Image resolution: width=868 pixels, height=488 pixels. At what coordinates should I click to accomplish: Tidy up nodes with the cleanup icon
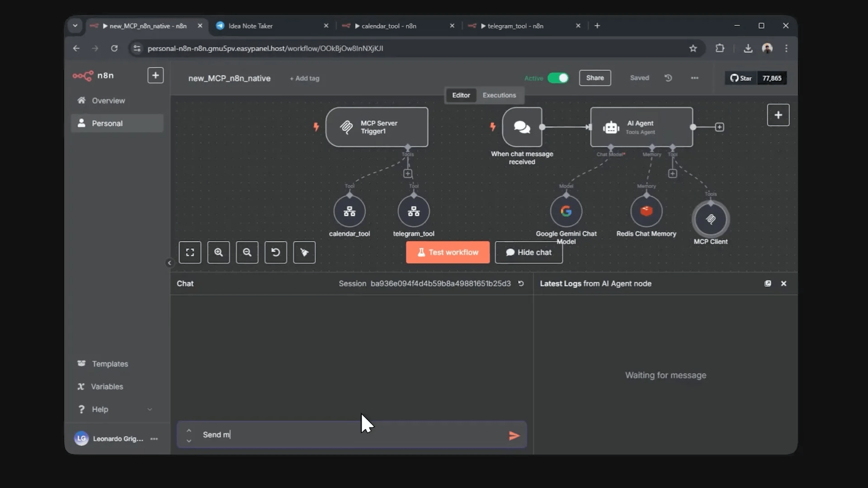304,252
